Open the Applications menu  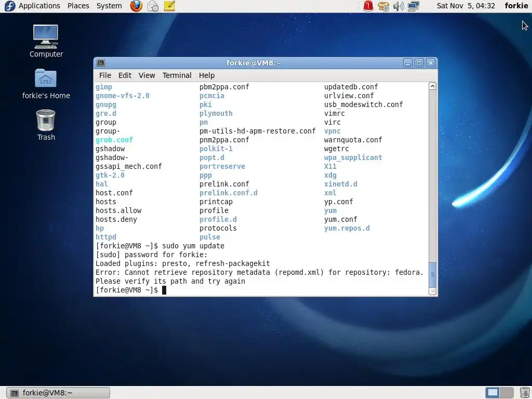pos(39,6)
